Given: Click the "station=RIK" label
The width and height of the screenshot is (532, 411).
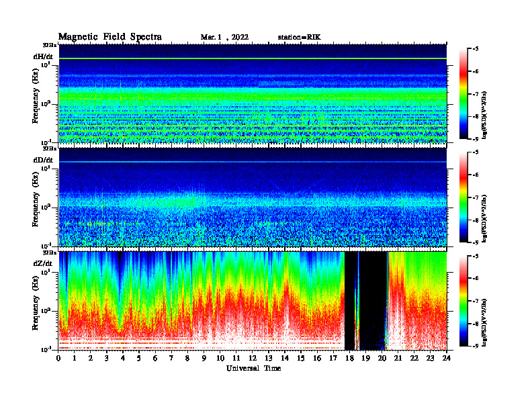Looking at the screenshot, I should (299, 38).
